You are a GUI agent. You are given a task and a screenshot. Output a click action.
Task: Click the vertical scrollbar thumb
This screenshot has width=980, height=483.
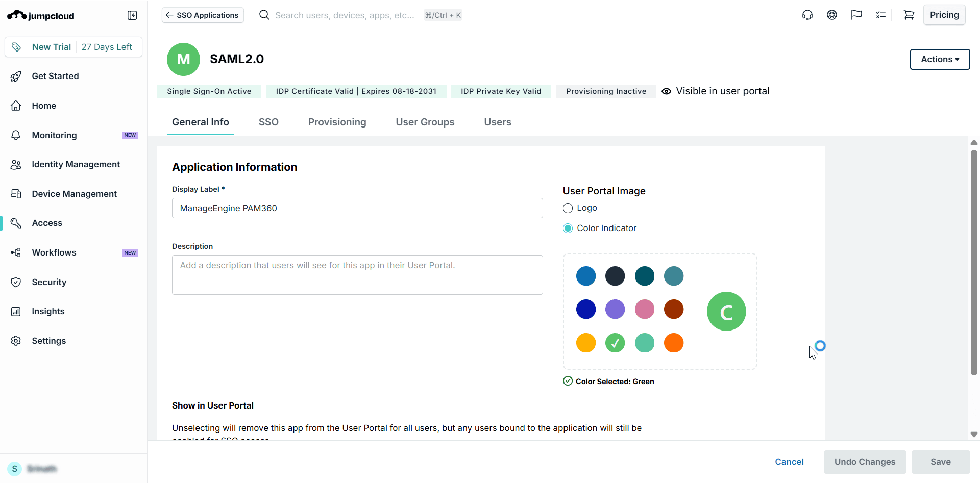click(974, 263)
